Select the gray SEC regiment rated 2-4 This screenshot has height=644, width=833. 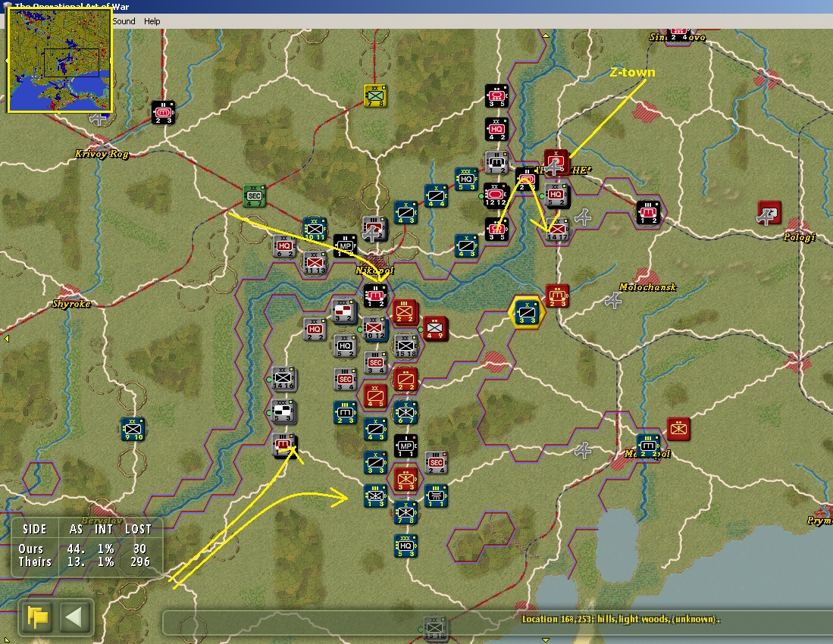[436, 462]
